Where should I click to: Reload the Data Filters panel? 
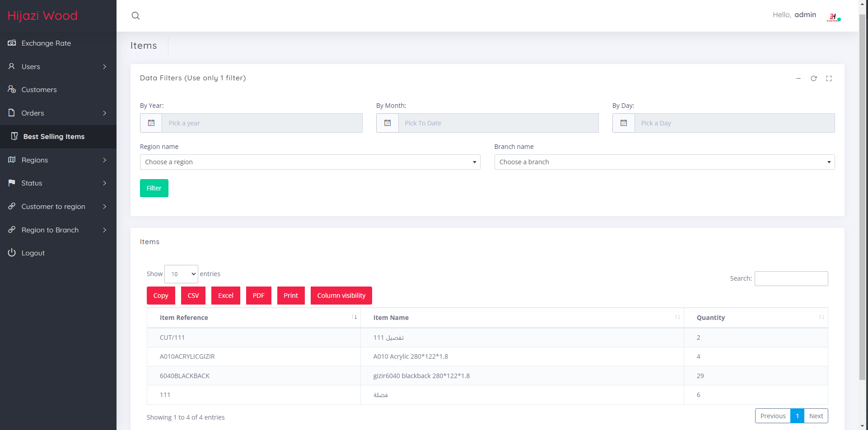click(x=813, y=79)
